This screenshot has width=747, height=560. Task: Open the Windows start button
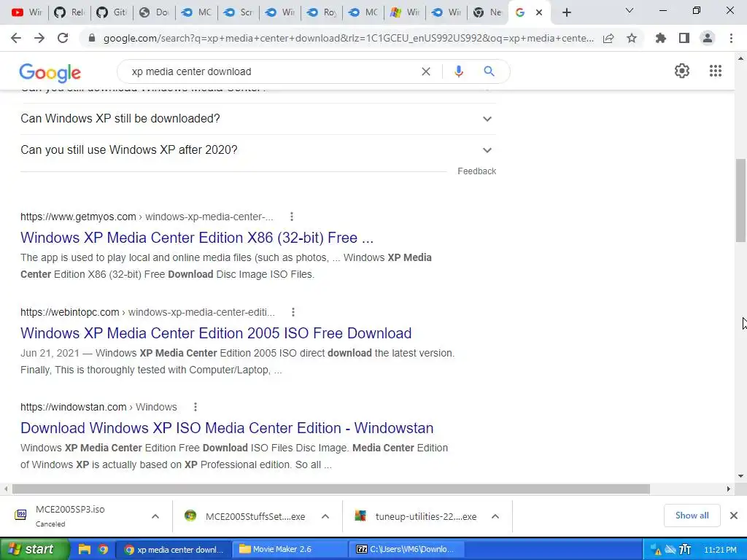pyautogui.click(x=34, y=549)
